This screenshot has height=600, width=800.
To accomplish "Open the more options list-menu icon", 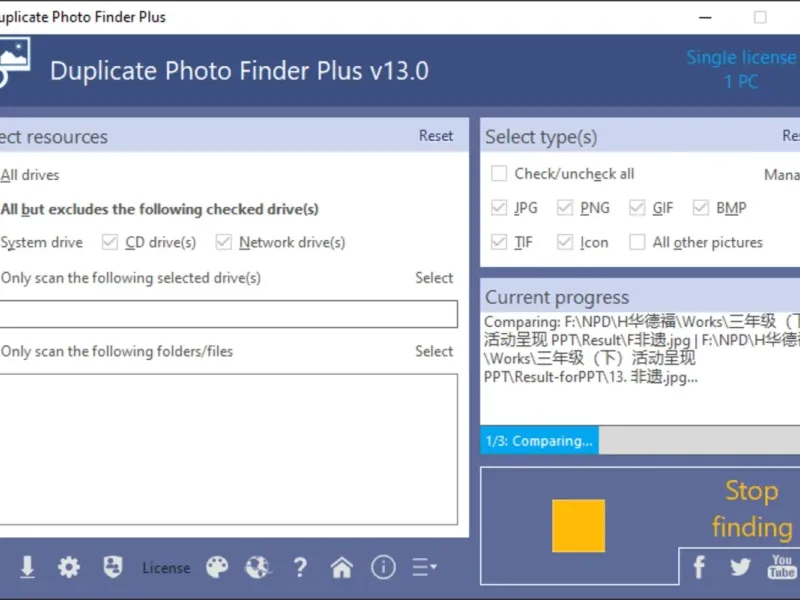I will (424, 567).
